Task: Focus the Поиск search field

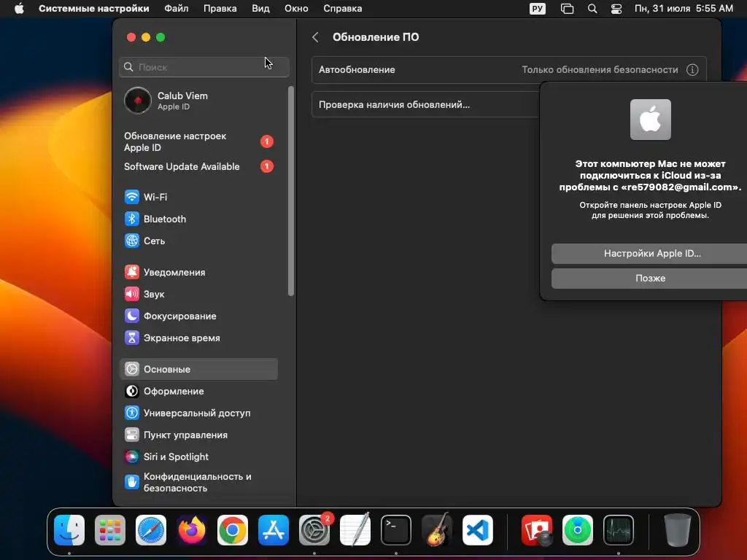Action: click(204, 67)
